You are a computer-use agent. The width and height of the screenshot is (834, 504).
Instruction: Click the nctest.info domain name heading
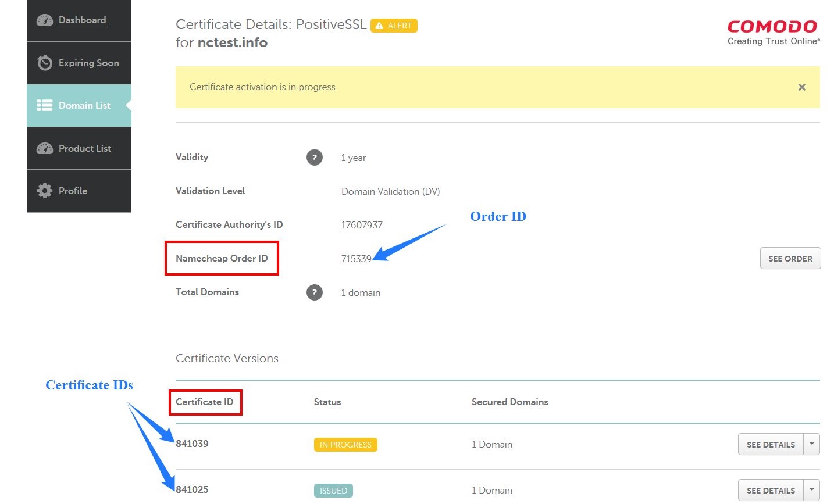(233, 42)
